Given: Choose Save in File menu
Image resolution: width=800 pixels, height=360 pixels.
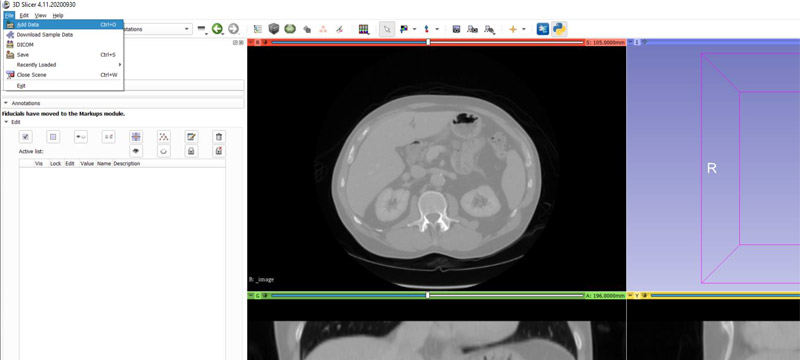Looking at the screenshot, I should click(64, 55).
